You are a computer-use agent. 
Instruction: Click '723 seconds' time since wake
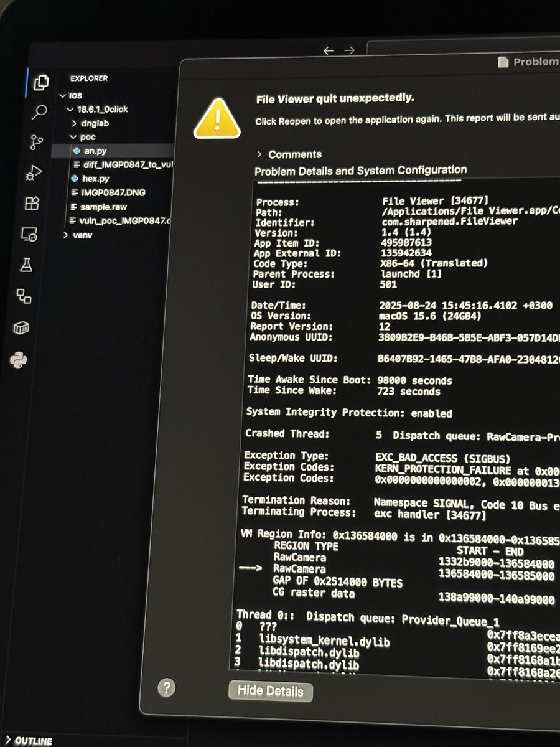408,392
